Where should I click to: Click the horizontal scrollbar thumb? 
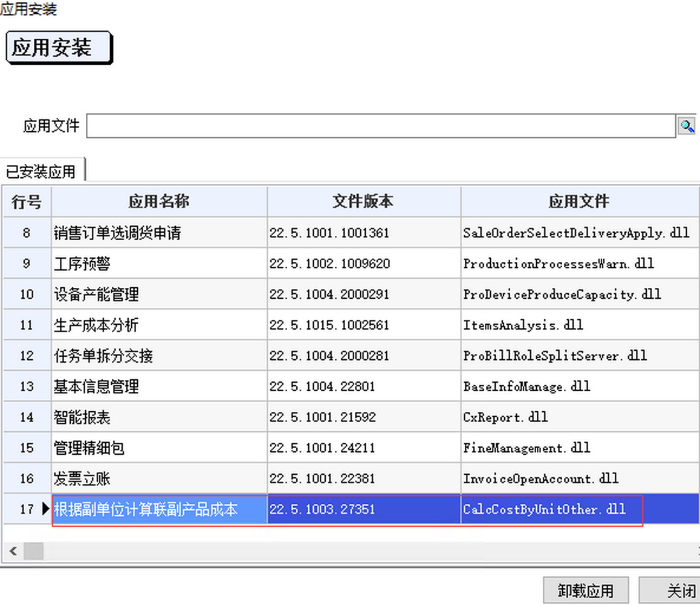(34, 550)
